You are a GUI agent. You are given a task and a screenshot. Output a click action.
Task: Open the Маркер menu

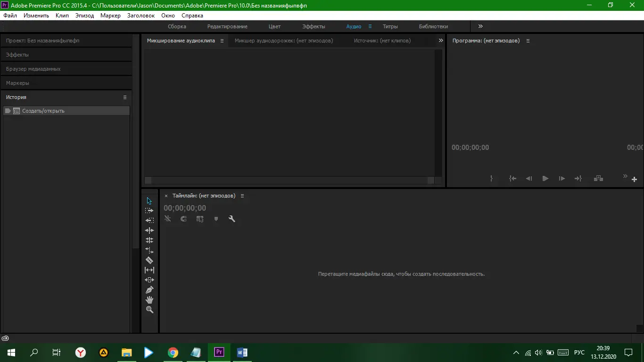pos(110,16)
